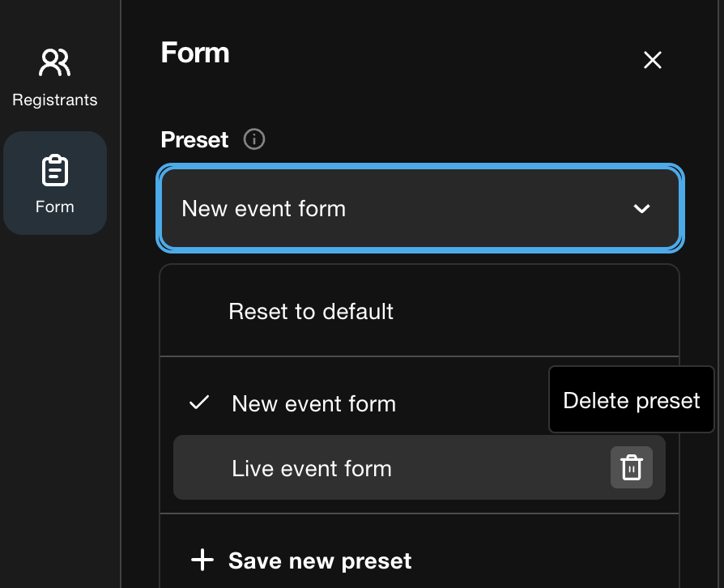Click the Preset combo box showing New event form
724x588 pixels.
[x=420, y=208]
